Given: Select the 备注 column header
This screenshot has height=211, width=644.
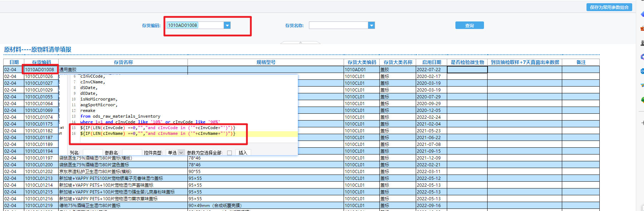Looking at the screenshot, I should tap(581, 62).
